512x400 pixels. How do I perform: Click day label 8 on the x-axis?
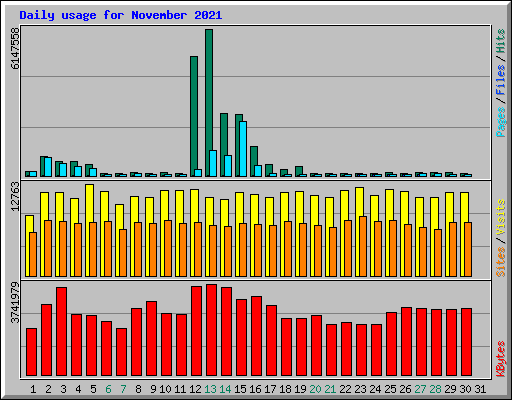(138, 389)
